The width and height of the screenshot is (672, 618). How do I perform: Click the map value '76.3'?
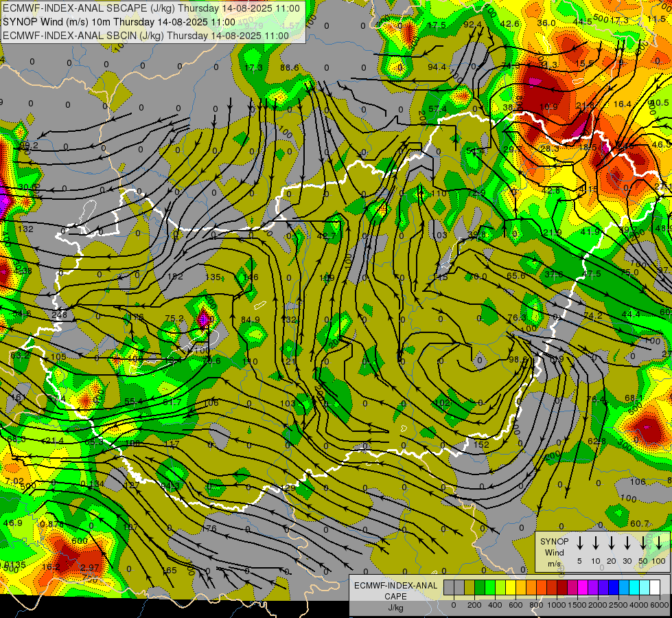(x=516, y=318)
